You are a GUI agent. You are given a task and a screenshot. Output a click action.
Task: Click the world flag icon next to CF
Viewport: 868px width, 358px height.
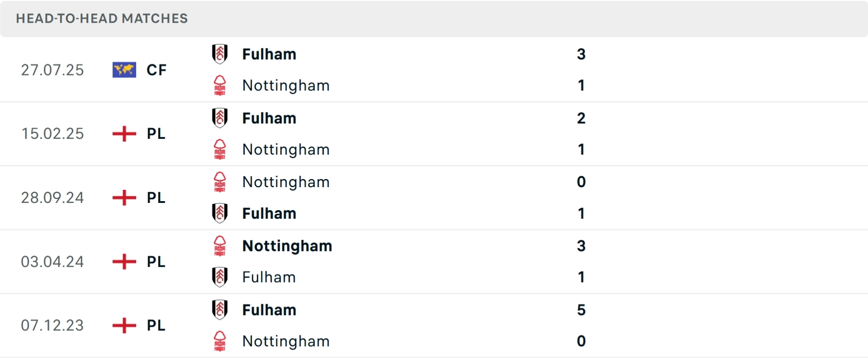click(124, 70)
